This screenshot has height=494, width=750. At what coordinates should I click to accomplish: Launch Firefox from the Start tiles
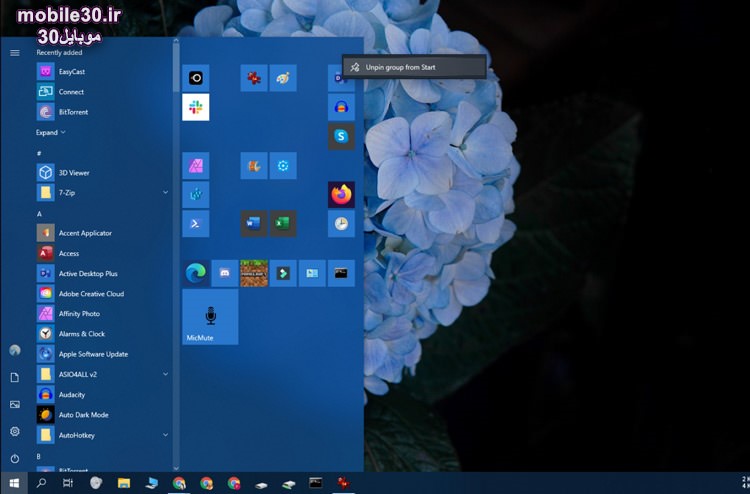(x=341, y=194)
